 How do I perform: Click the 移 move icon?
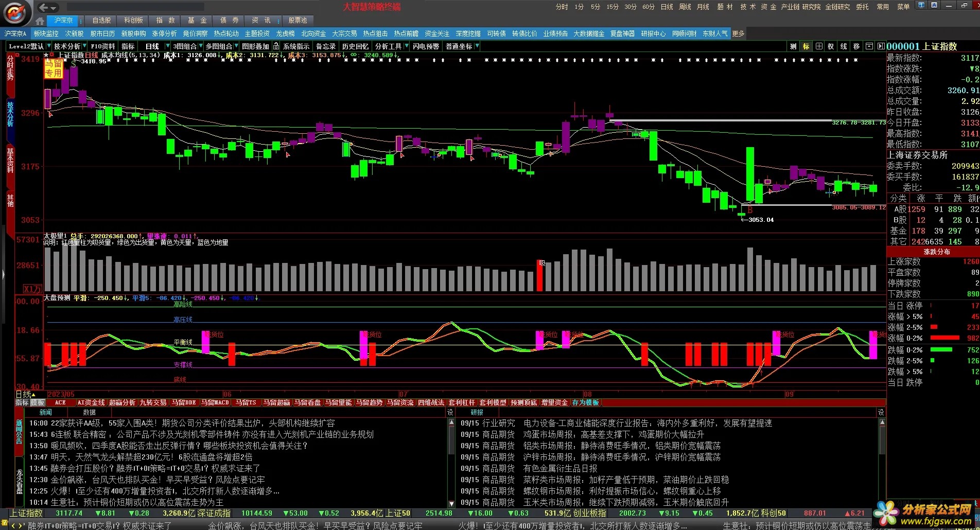[x=856, y=46]
